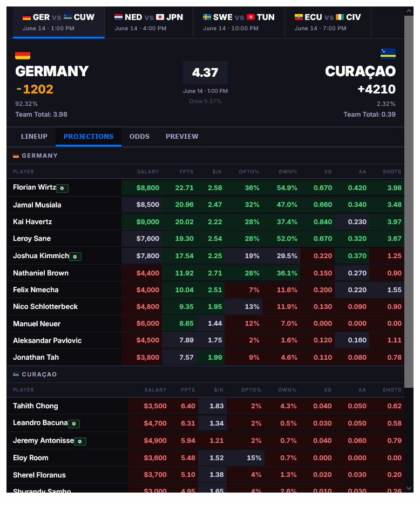
Task: Select player Jonathan Tah
Action: click(36, 357)
